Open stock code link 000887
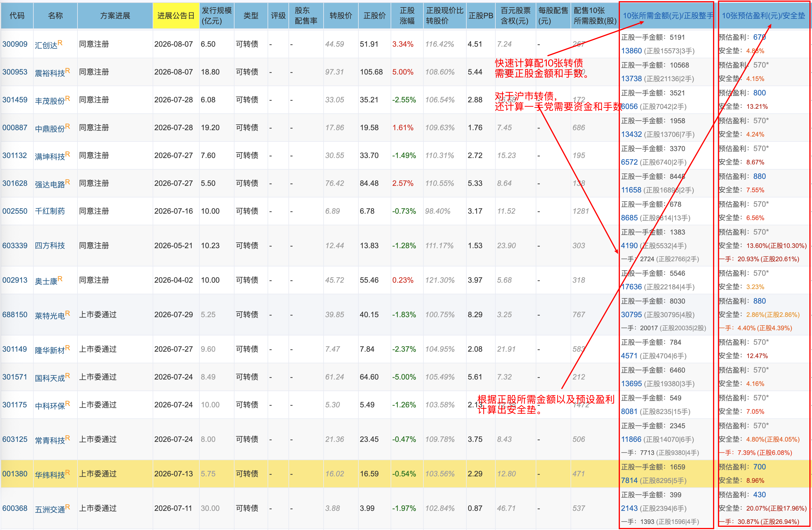Viewport: 812px width, 530px height. pyautogui.click(x=15, y=128)
